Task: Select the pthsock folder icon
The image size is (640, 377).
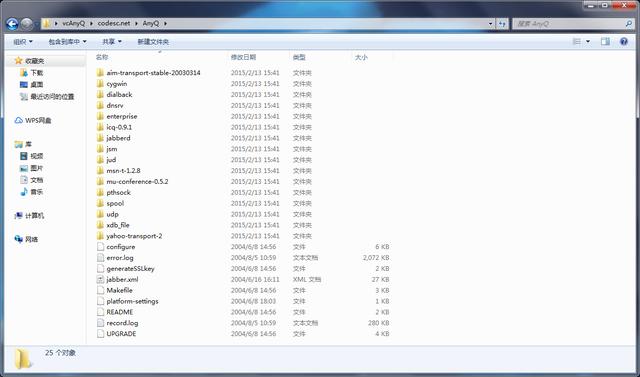Action: point(100,192)
